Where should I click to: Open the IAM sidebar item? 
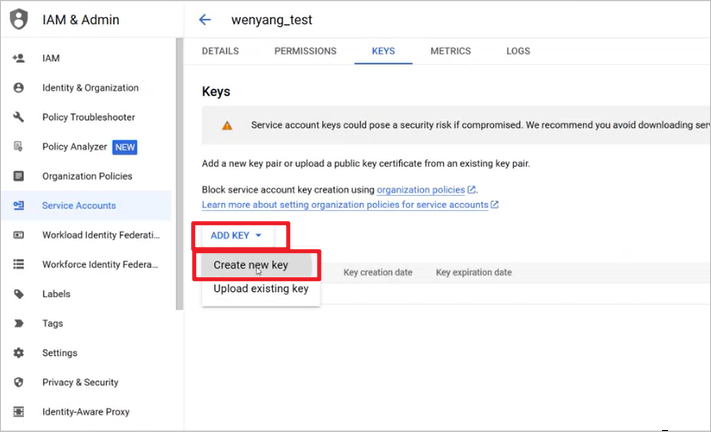51,58
